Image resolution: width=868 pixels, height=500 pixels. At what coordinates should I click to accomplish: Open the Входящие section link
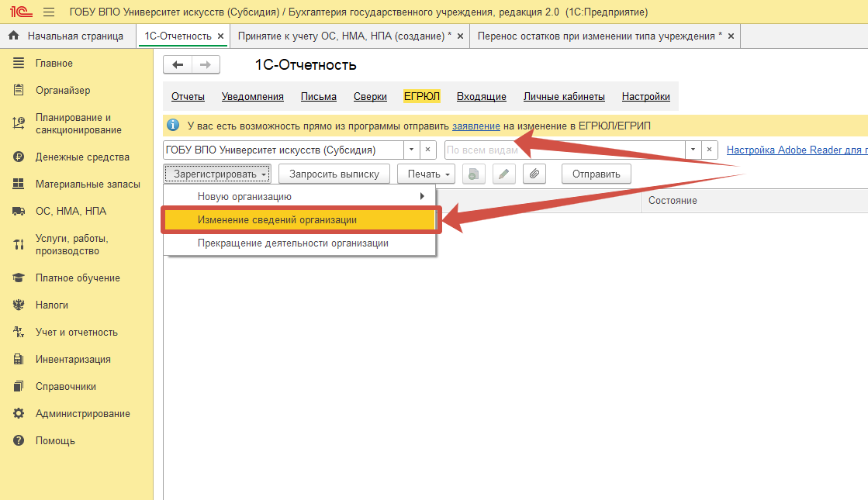tap(481, 97)
